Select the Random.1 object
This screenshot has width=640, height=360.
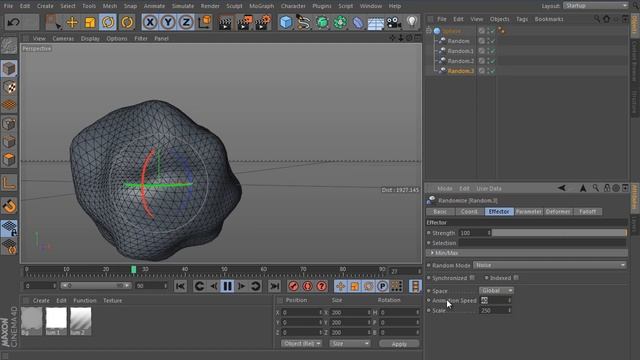[460, 51]
